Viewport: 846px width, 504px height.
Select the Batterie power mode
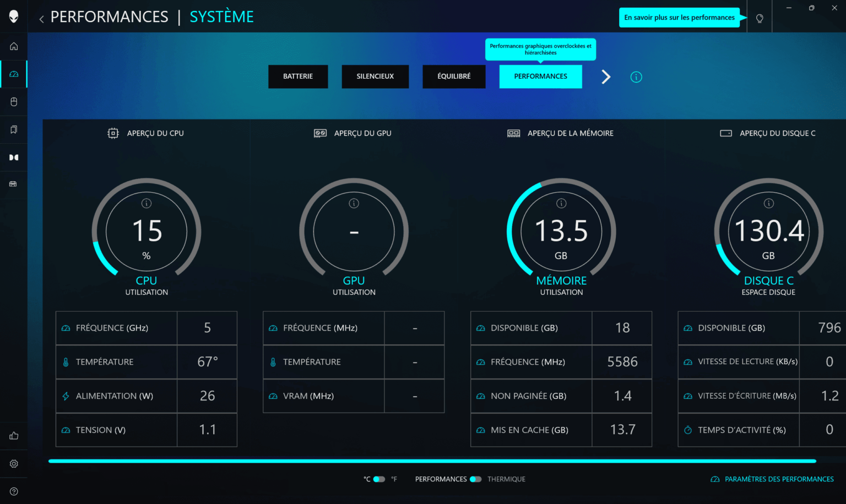point(298,77)
